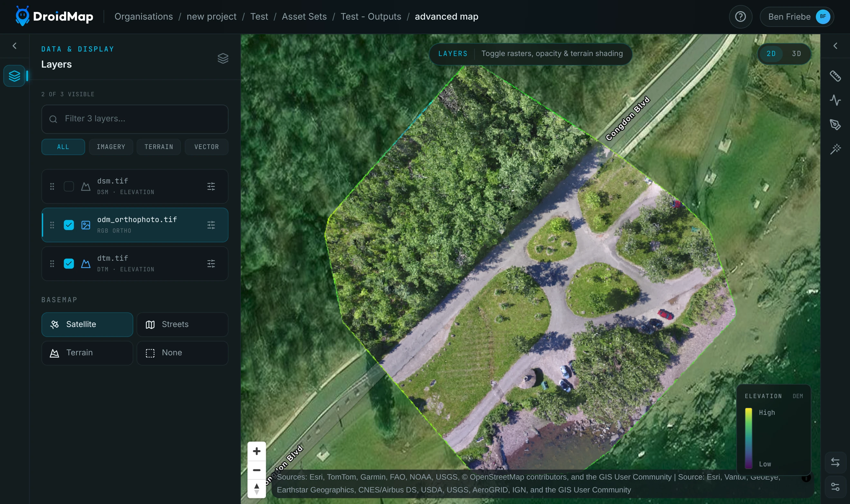Open the elevation profile tool
This screenshot has height=504, width=850.
[835, 100]
